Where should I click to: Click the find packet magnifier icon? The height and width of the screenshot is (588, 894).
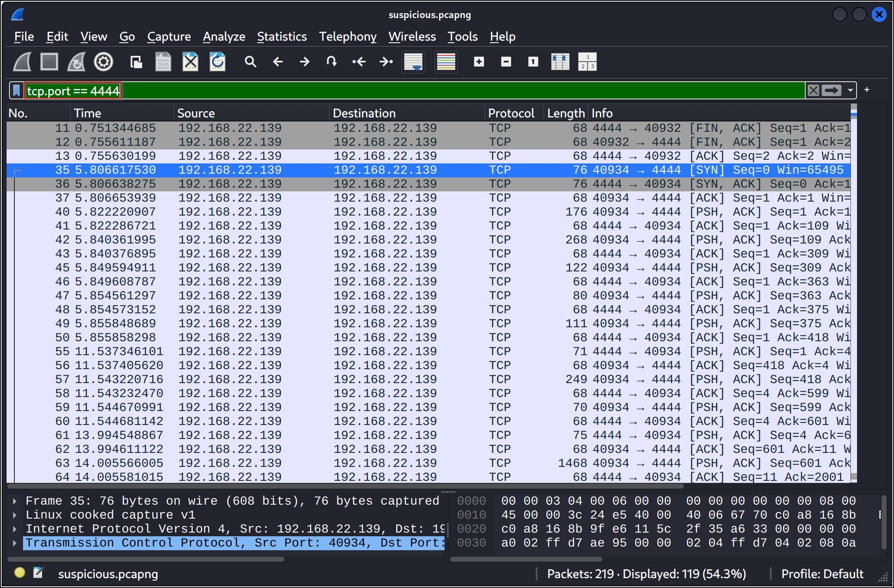250,62
